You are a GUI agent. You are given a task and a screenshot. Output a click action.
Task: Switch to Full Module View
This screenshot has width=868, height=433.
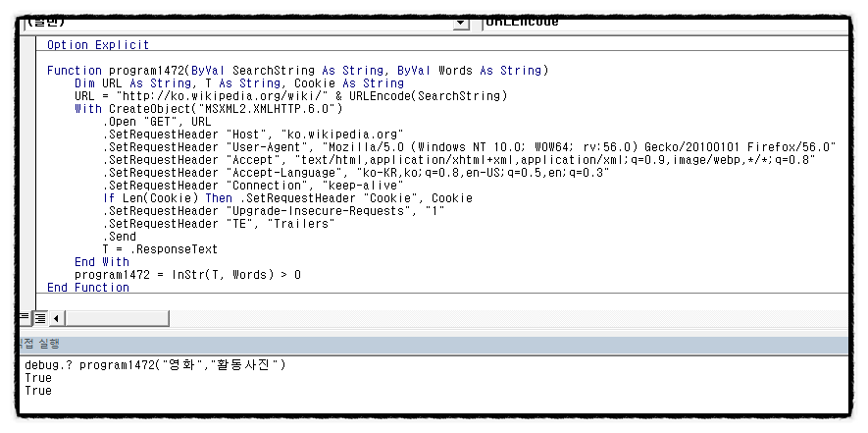pyautogui.click(x=40, y=318)
